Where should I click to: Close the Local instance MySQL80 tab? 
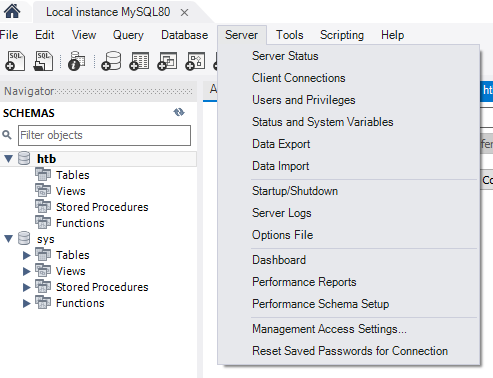184,13
